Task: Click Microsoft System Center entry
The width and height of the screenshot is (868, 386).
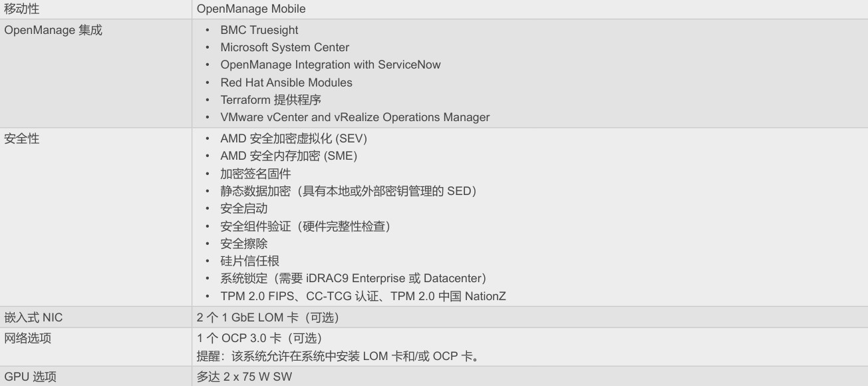Action: (285, 47)
